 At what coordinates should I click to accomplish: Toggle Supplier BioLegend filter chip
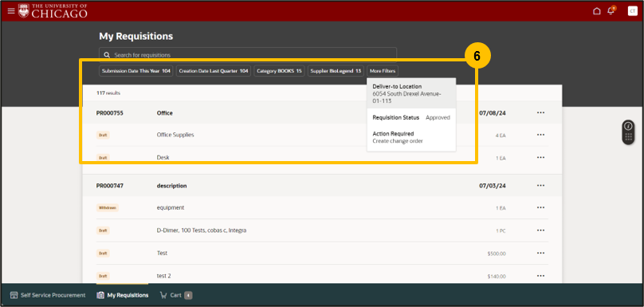[x=336, y=71]
